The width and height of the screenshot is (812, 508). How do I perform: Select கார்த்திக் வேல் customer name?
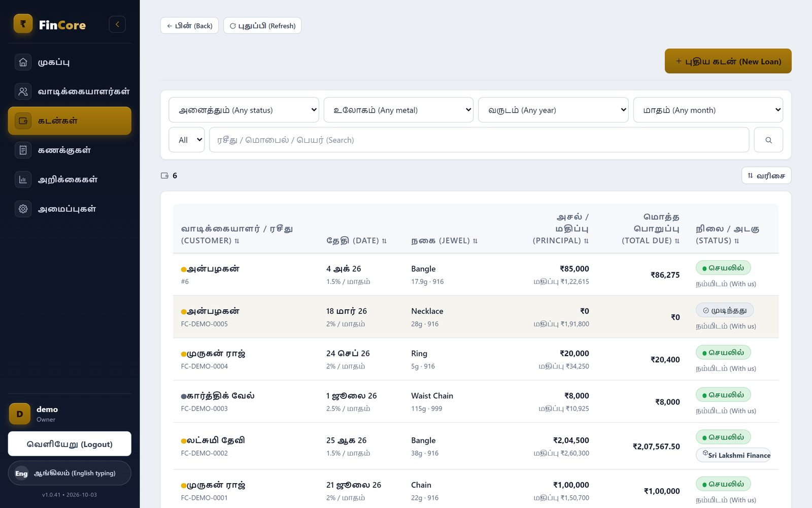221,396
